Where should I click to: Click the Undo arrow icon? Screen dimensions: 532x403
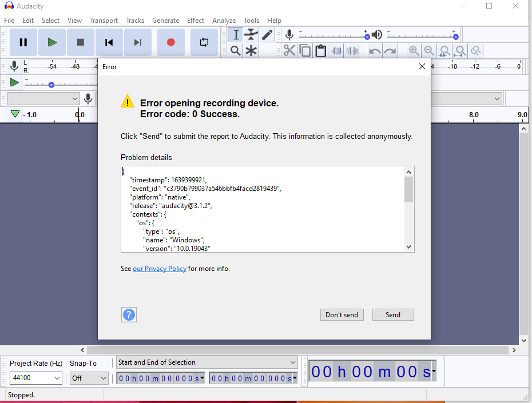point(375,51)
